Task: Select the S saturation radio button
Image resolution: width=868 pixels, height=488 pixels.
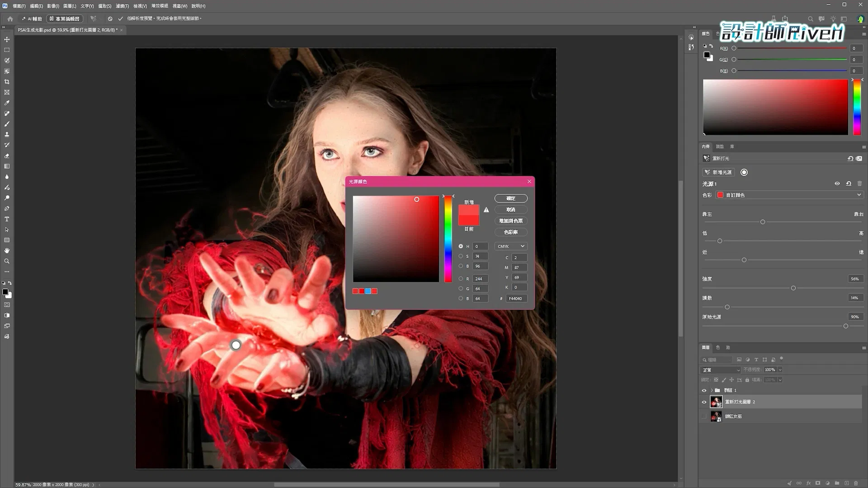Action: coord(461,256)
